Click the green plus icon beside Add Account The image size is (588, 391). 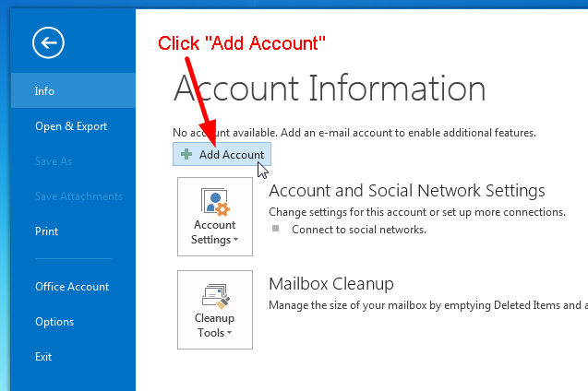coord(186,155)
